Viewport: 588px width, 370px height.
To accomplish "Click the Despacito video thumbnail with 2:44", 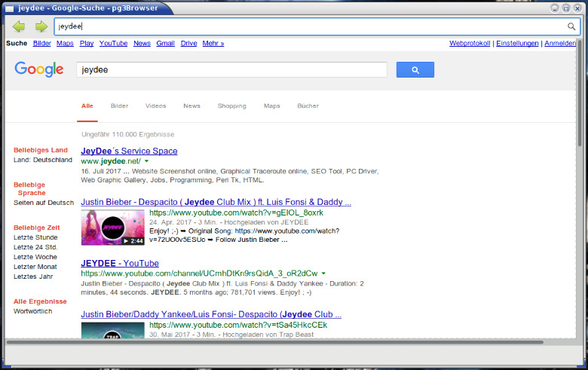I will pyautogui.click(x=113, y=227).
